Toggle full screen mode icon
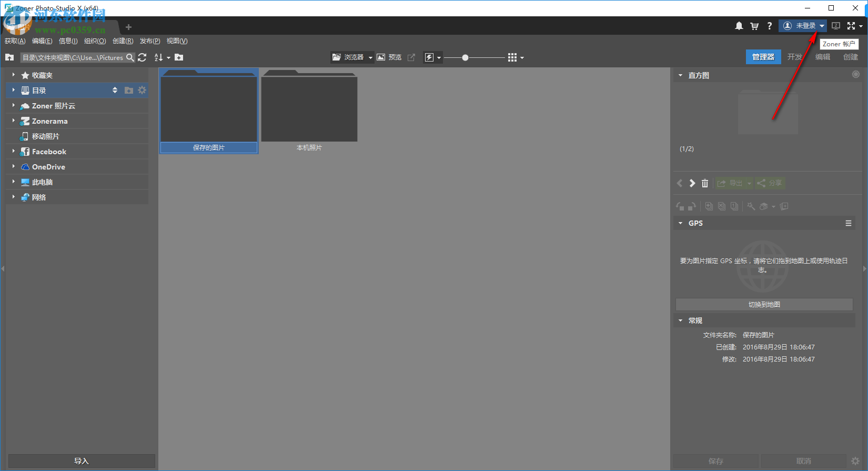The width and height of the screenshot is (868, 471). click(851, 26)
